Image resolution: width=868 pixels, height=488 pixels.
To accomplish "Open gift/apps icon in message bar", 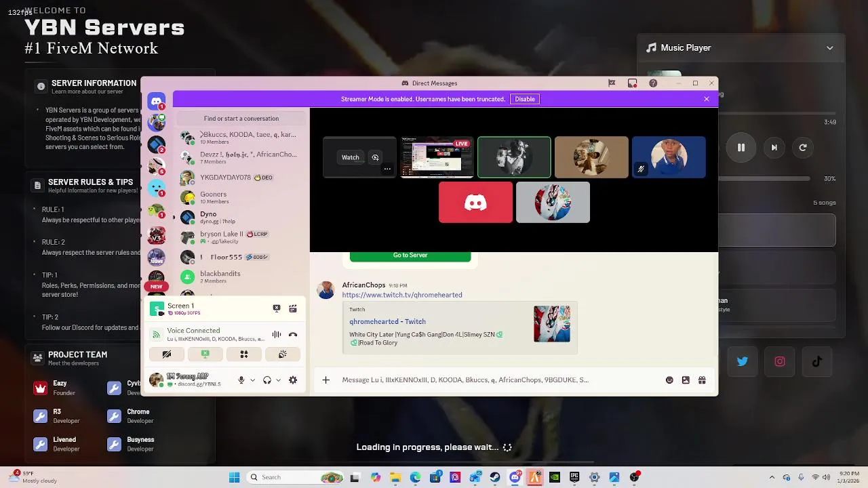I will coord(702,380).
